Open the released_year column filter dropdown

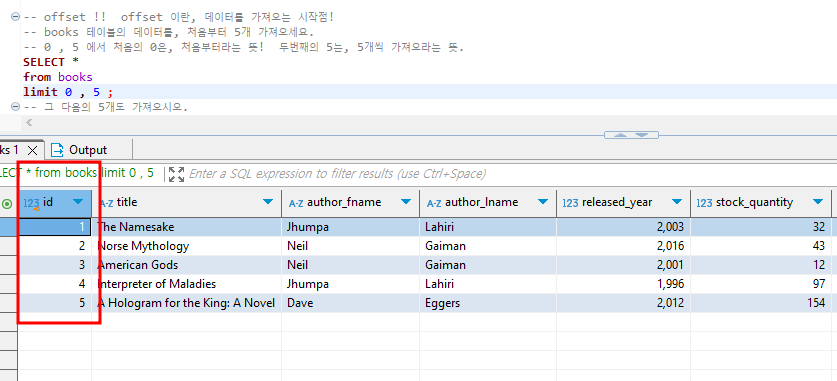677,202
